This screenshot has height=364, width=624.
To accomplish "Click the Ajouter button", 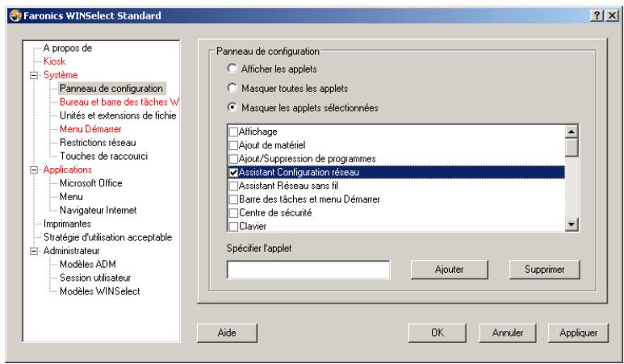I will [x=450, y=270].
